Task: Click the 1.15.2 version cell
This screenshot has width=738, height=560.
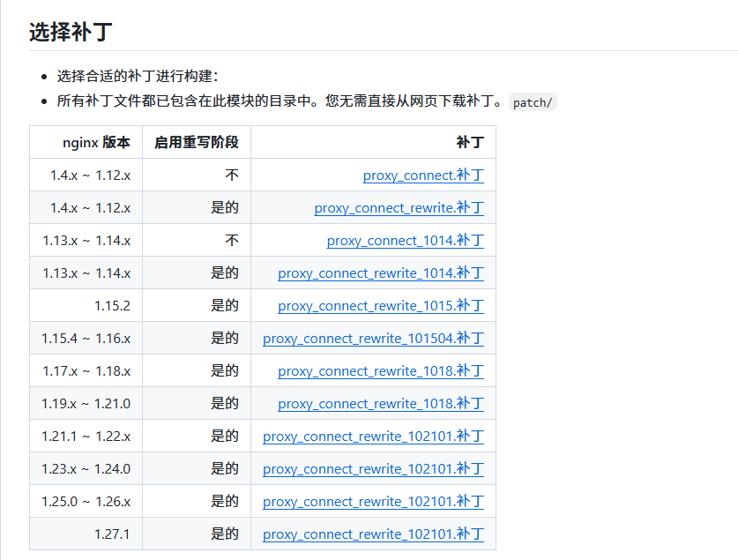Action: pyautogui.click(x=112, y=306)
